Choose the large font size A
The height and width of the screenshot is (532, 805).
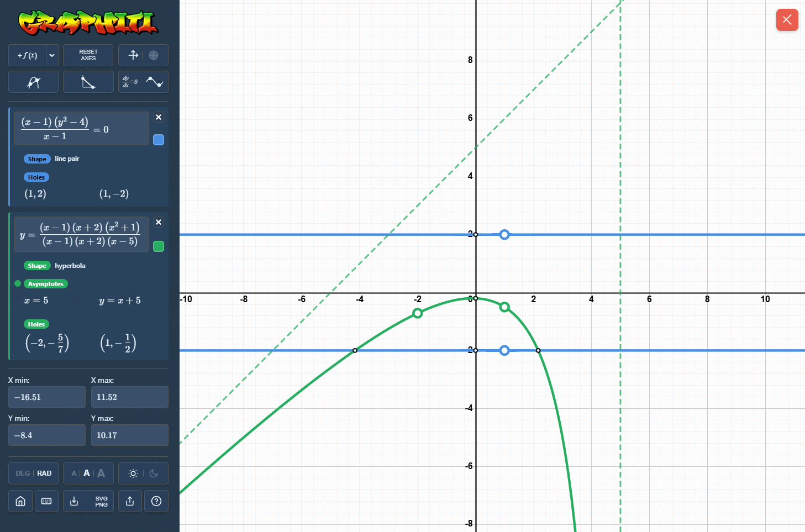coord(101,473)
